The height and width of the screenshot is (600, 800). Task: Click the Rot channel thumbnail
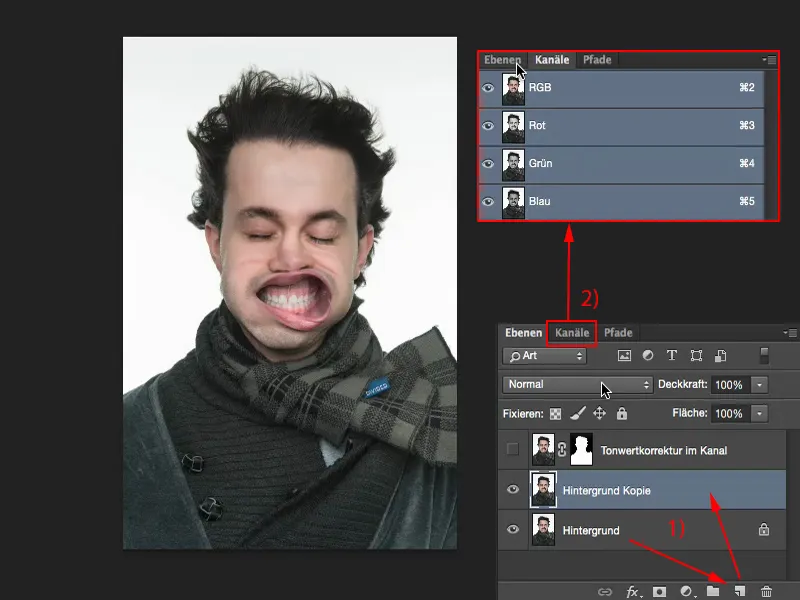click(513, 127)
